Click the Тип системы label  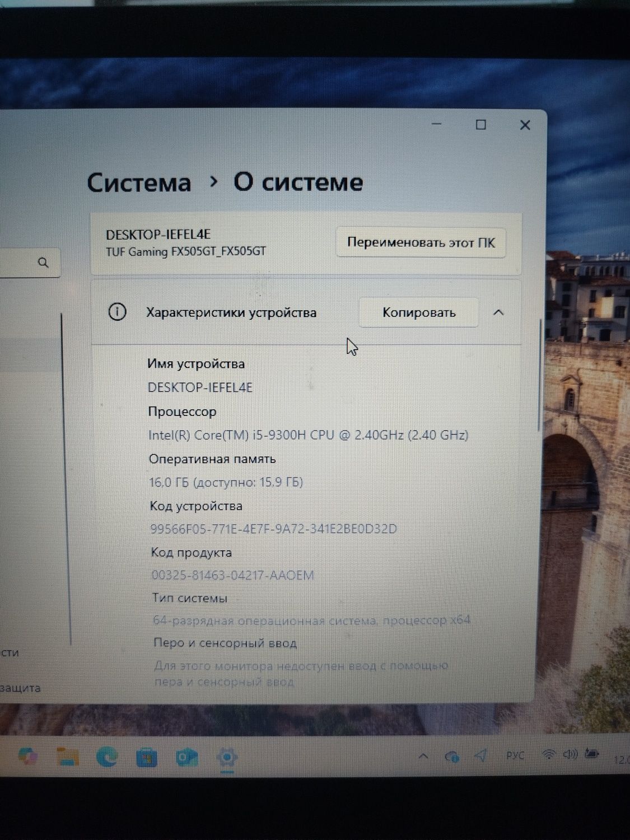coord(190,598)
